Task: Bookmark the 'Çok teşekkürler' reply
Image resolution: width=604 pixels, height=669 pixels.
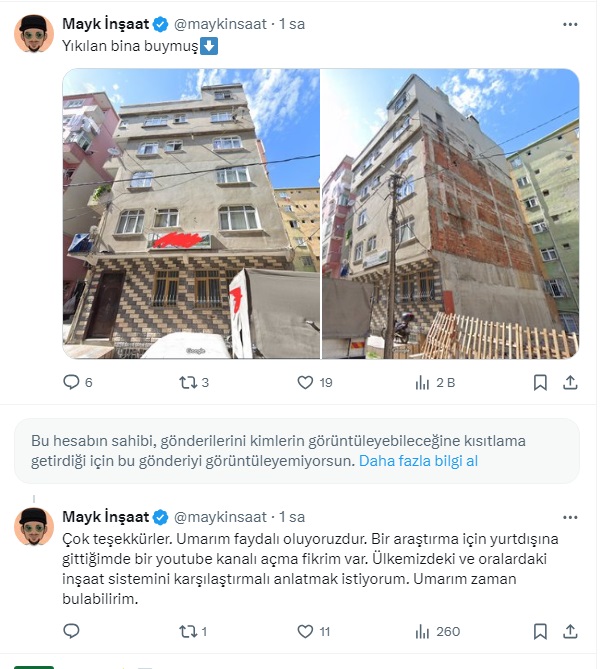Action: [x=540, y=631]
